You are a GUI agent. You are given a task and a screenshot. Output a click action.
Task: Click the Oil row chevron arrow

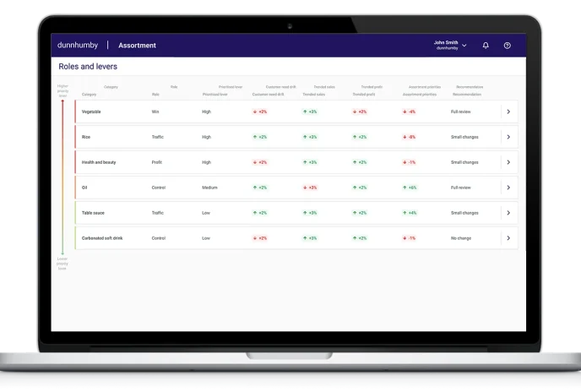pos(508,188)
